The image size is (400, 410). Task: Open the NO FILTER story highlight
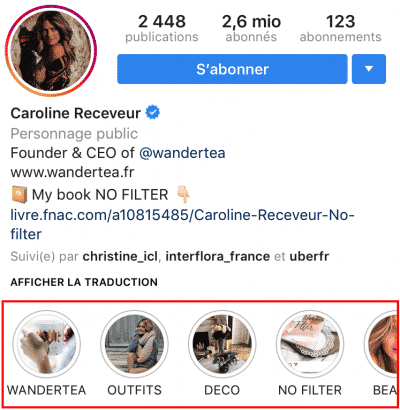pos(310,344)
